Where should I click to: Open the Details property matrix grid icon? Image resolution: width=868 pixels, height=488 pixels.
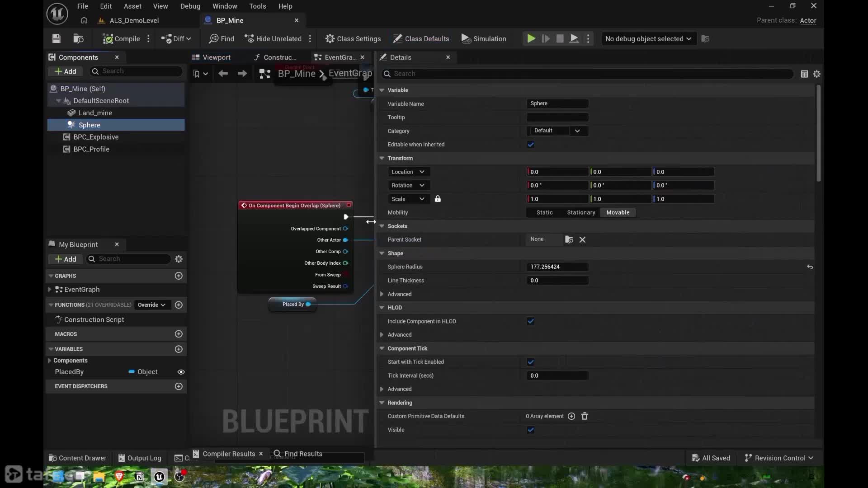tap(804, 74)
